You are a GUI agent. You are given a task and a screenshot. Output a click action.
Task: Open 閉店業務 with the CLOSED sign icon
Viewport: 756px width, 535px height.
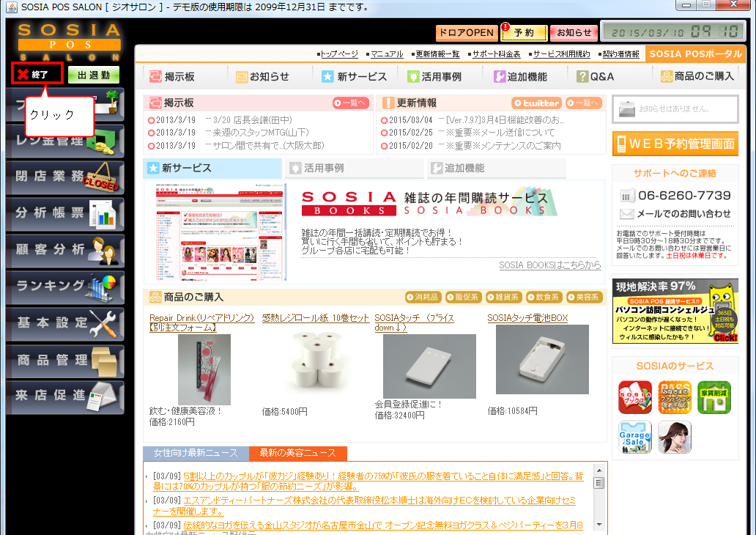[x=64, y=178]
